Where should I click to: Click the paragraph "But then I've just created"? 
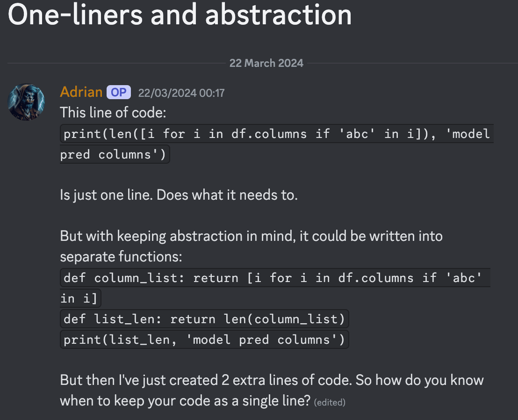pos(272,390)
